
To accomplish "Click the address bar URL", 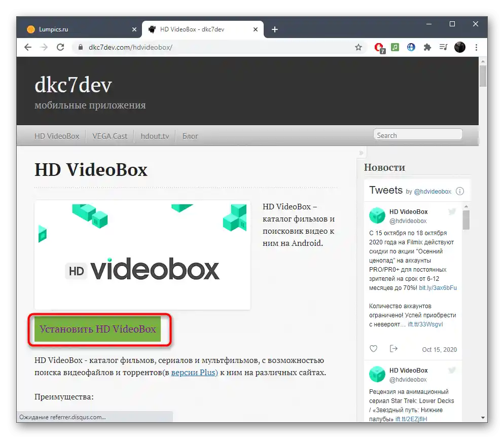I will point(130,47).
